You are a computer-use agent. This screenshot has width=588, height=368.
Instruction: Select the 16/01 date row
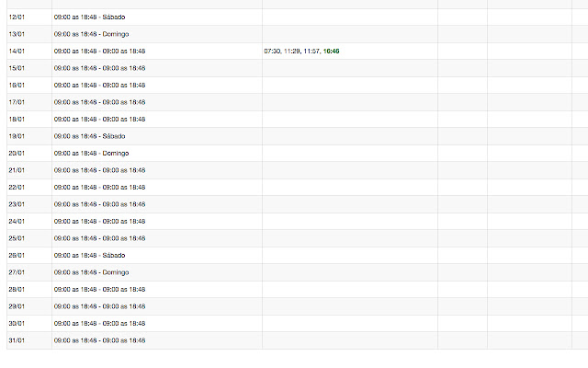click(x=16, y=86)
